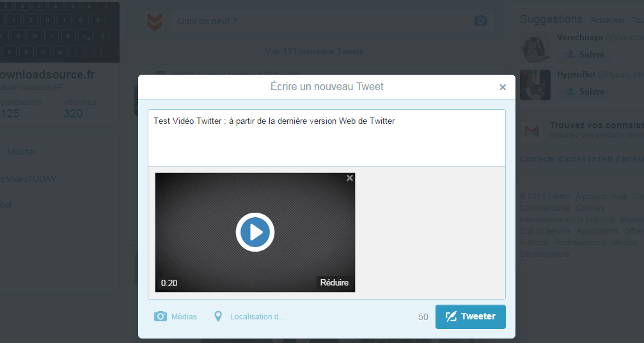Click the downloadsource.fr profile name
This screenshot has height=343, width=644.
click(x=47, y=75)
